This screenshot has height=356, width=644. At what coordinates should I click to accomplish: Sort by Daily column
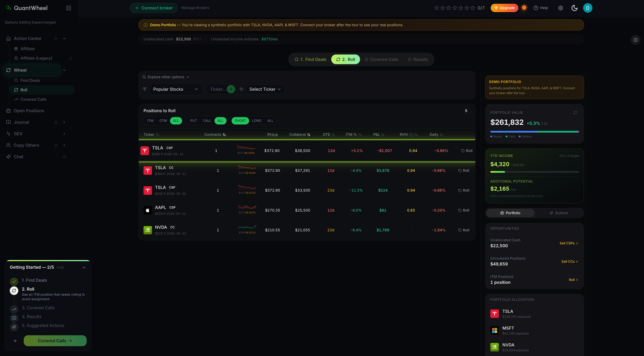tap(436, 135)
